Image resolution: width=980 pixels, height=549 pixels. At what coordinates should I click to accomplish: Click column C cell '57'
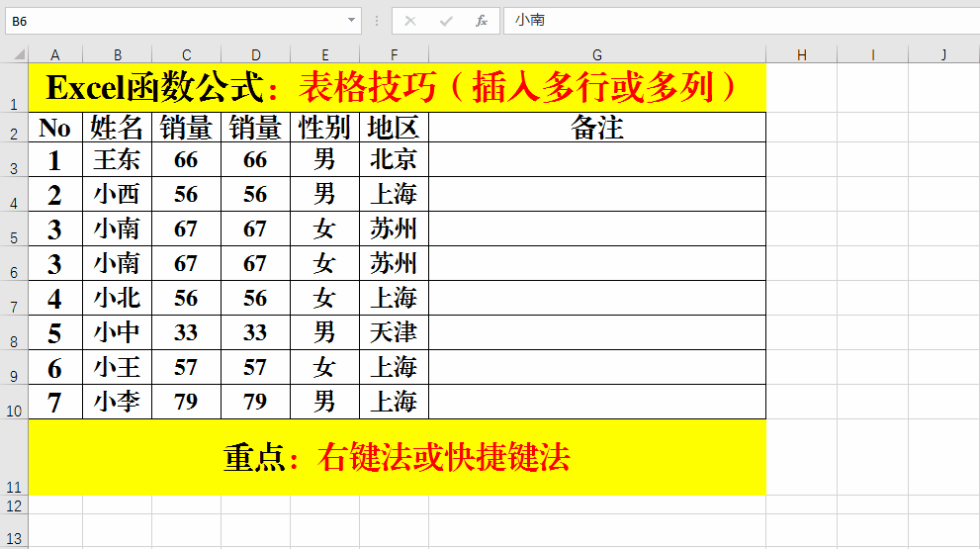click(x=186, y=367)
